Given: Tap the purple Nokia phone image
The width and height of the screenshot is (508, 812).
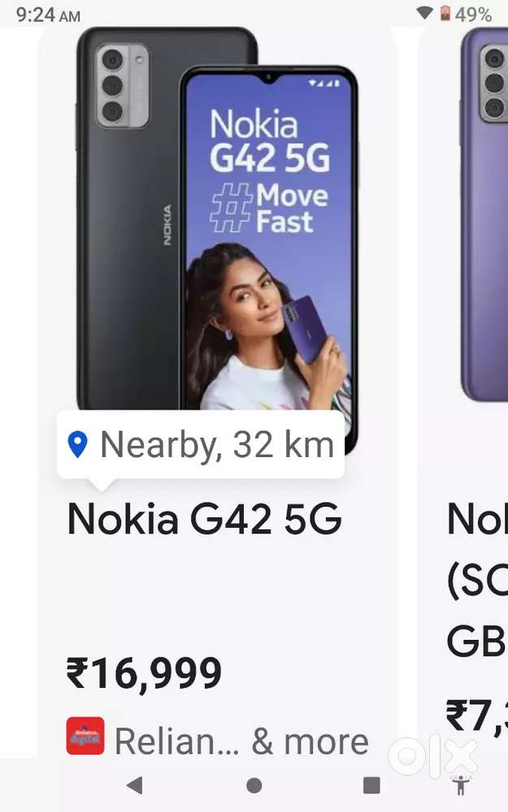Looking at the screenshot, I should coord(484,214).
